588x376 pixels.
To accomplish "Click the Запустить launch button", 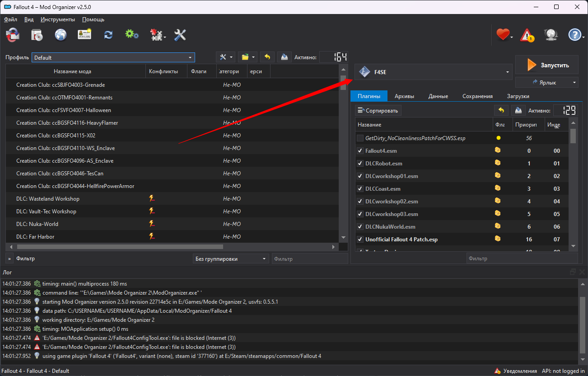I will pos(547,65).
